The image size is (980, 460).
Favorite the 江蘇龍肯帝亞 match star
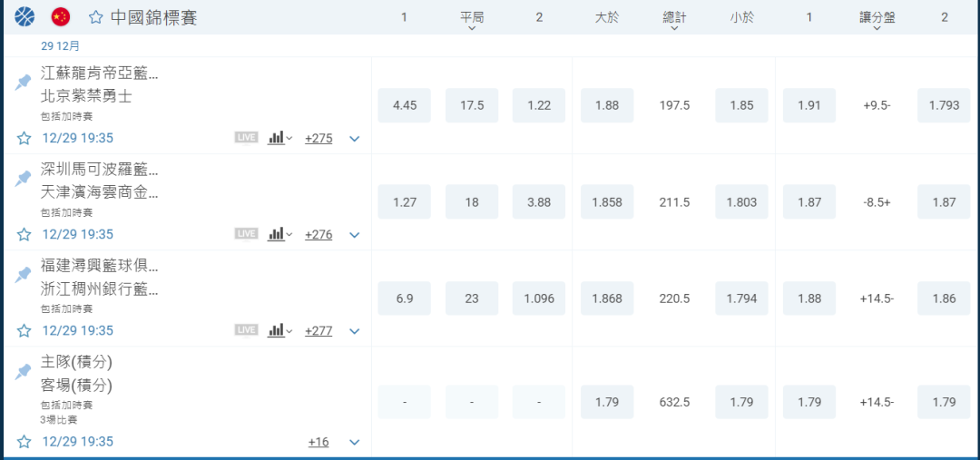coord(24,138)
